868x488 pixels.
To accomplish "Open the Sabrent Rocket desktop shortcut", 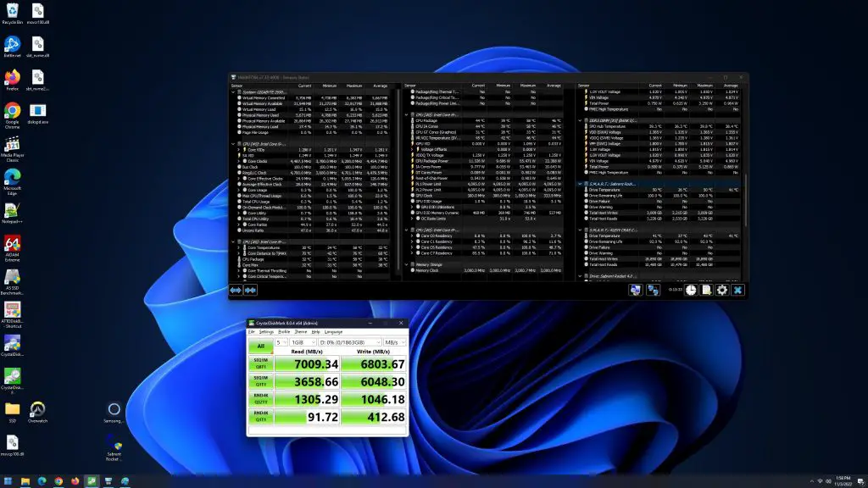I will (x=114, y=447).
